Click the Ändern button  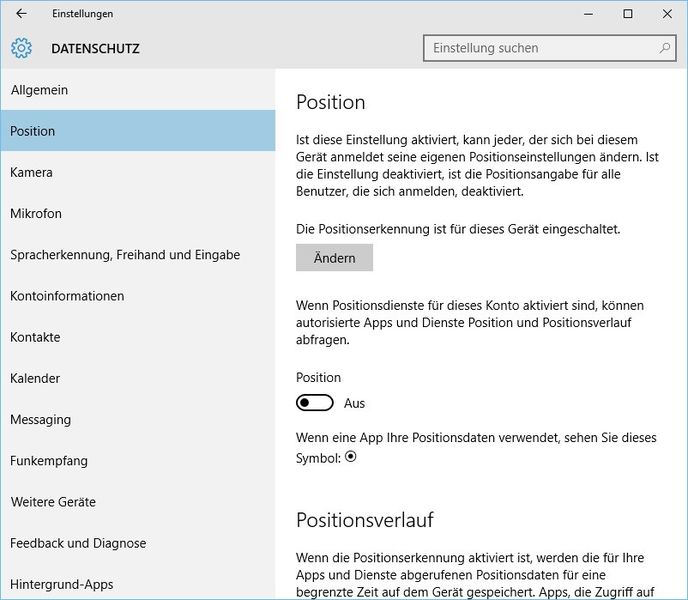coord(334,258)
